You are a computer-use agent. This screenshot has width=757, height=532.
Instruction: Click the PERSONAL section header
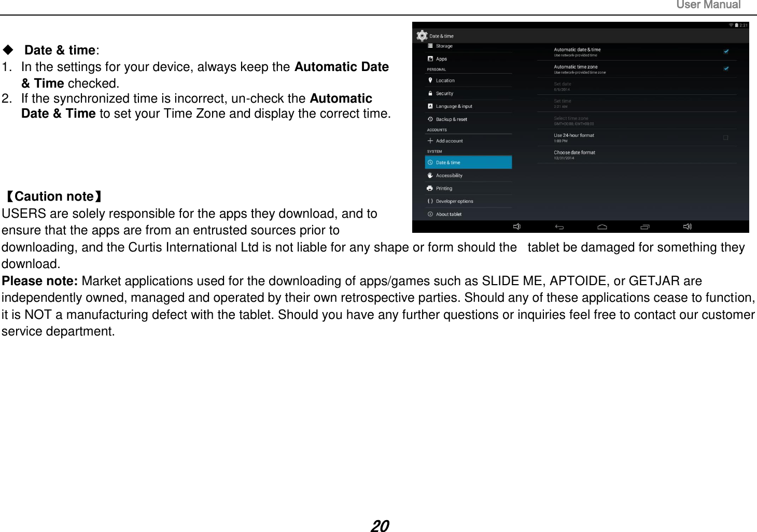pos(437,69)
